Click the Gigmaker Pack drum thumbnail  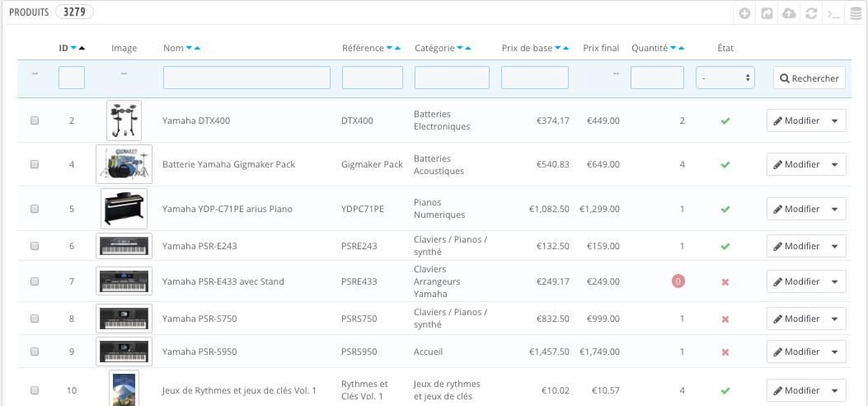[124, 164]
